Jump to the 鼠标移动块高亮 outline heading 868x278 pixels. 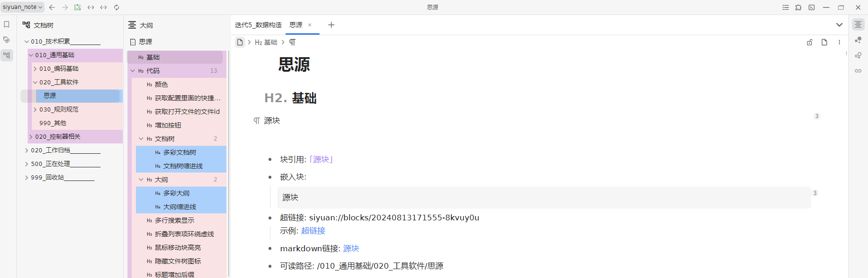pyautogui.click(x=177, y=248)
